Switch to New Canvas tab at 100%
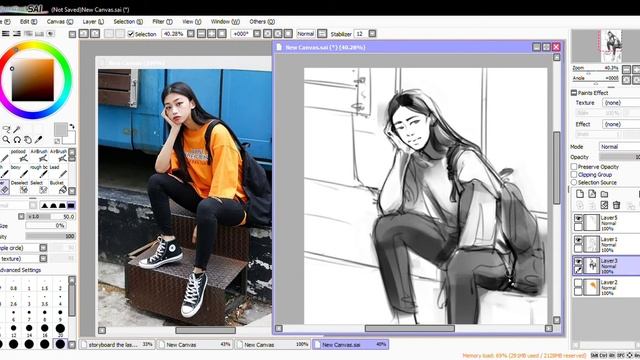 point(273,344)
